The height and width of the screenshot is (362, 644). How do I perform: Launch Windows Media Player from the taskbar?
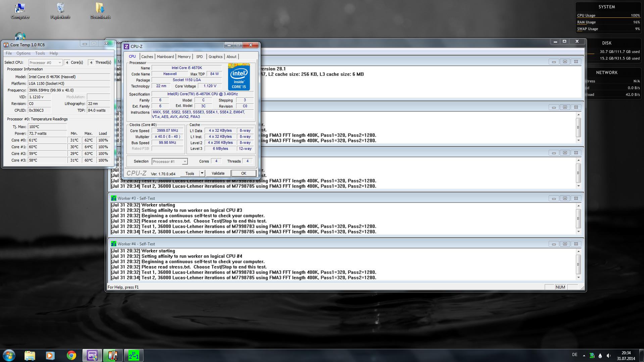[50, 355]
